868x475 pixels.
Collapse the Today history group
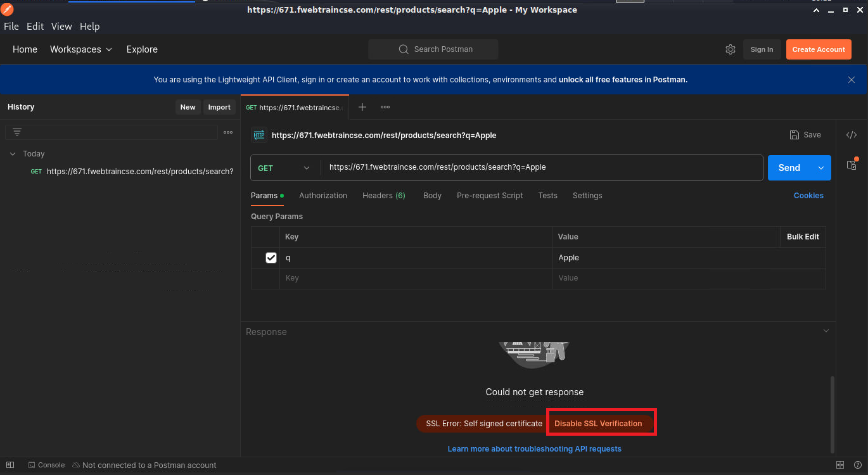click(x=13, y=154)
